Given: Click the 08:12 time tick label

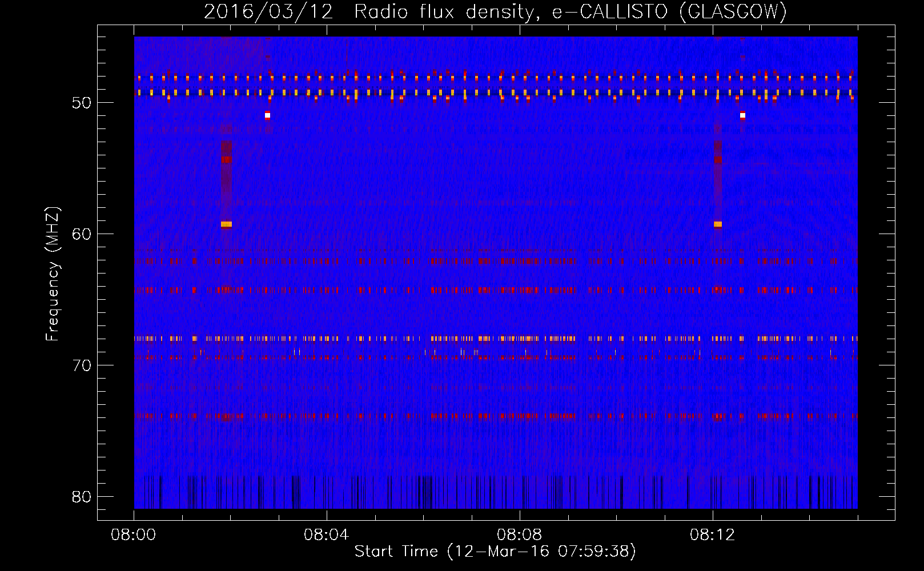Looking at the screenshot, I should [712, 535].
